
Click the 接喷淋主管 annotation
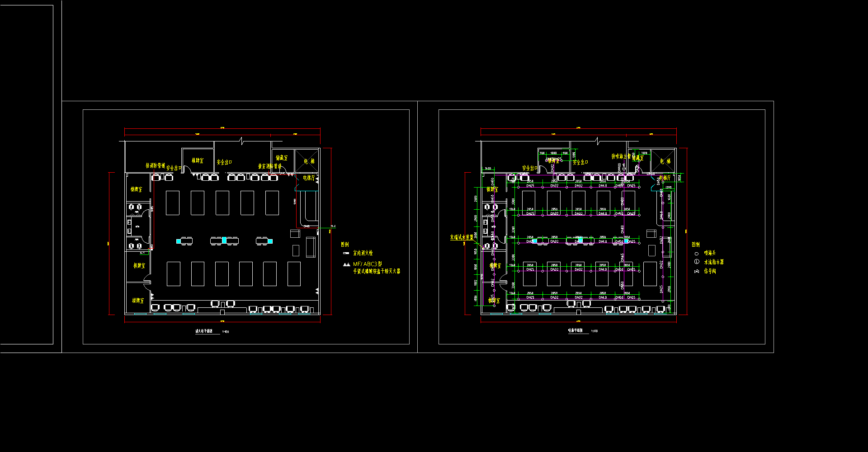(621, 156)
